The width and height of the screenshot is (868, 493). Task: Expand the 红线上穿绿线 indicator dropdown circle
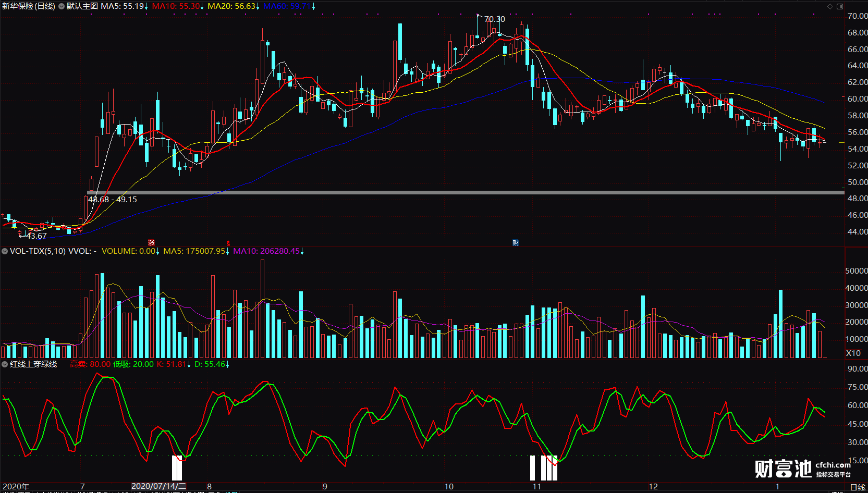[5, 364]
